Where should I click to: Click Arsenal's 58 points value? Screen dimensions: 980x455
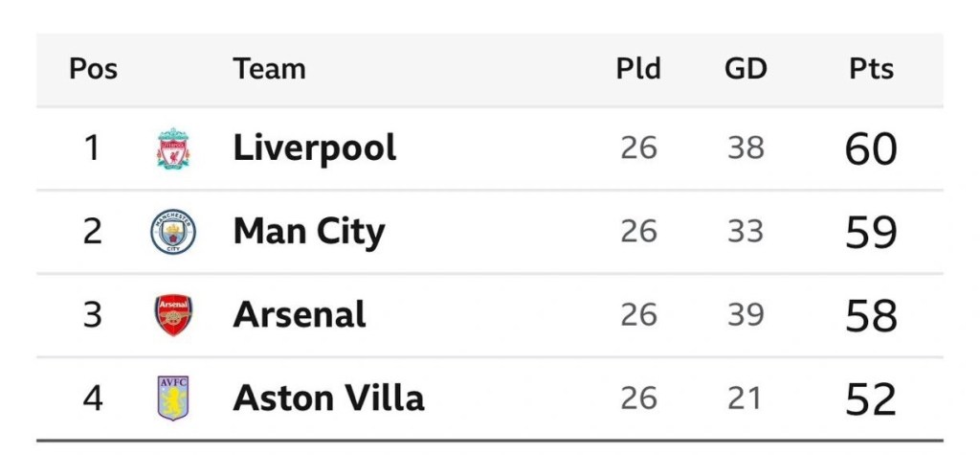(x=871, y=316)
